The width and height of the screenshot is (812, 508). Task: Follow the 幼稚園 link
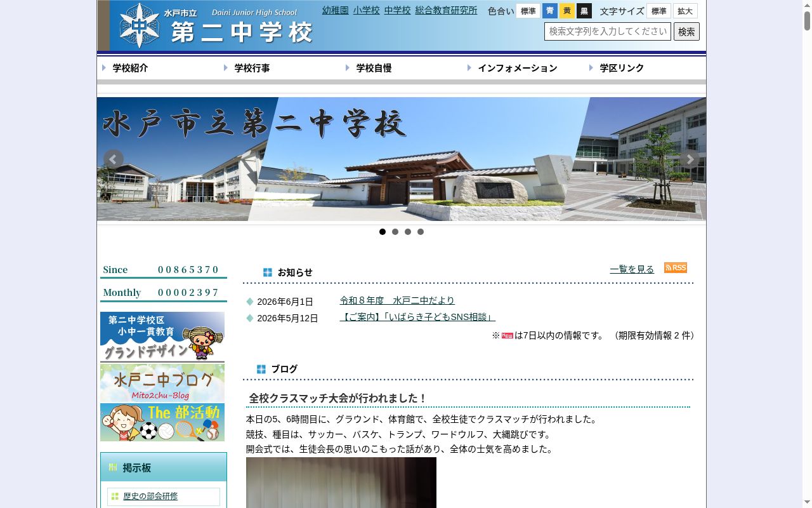336,10
